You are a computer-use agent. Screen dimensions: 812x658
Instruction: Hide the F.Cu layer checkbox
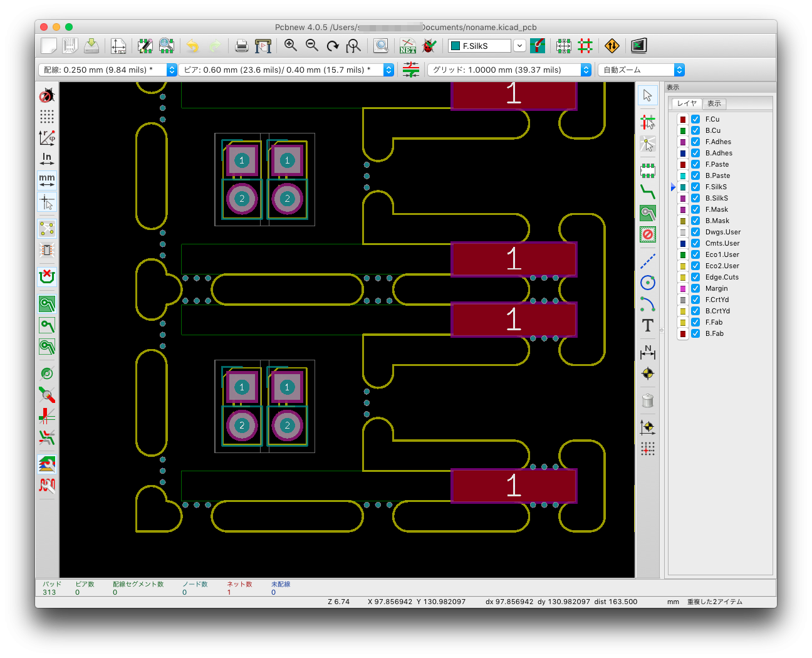695,119
